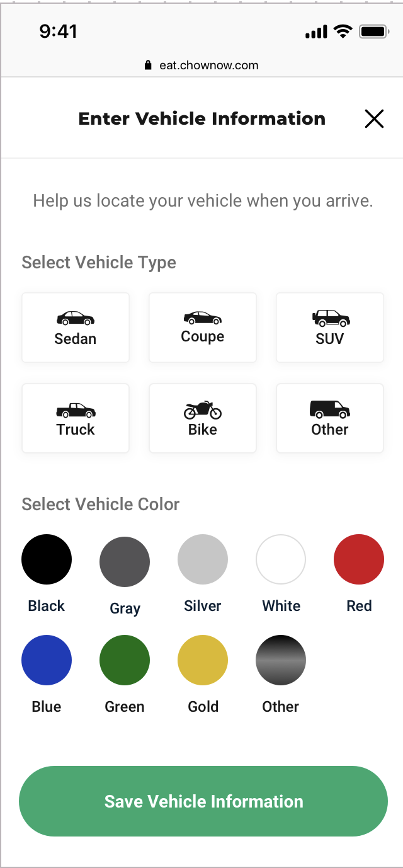Select the White vehicle color
The width and height of the screenshot is (403, 868).
click(x=281, y=559)
